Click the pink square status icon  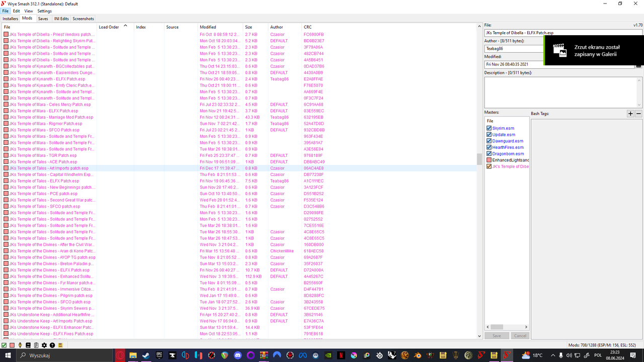pos(12,345)
